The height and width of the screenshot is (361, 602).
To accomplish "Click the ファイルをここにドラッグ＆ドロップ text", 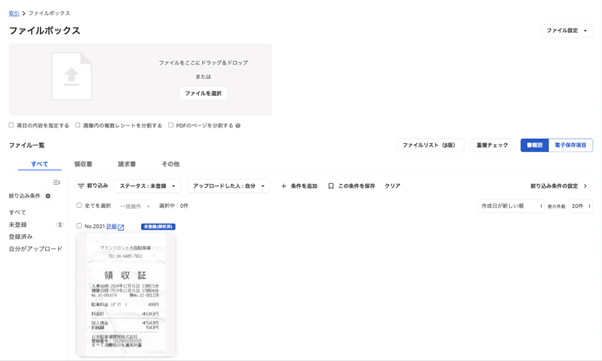I will pyautogui.click(x=203, y=63).
